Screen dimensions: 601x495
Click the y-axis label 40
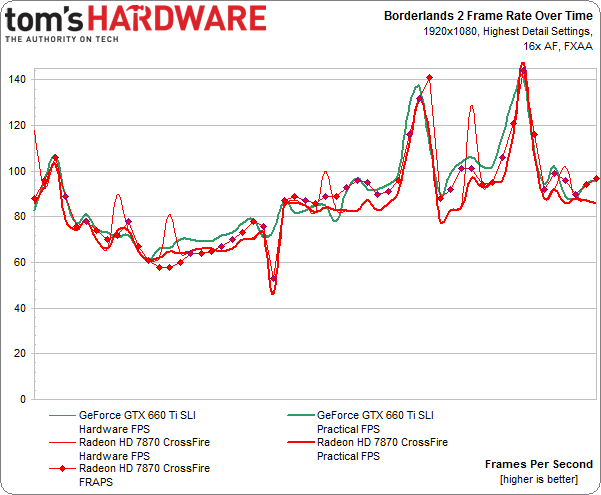[20, 308]
